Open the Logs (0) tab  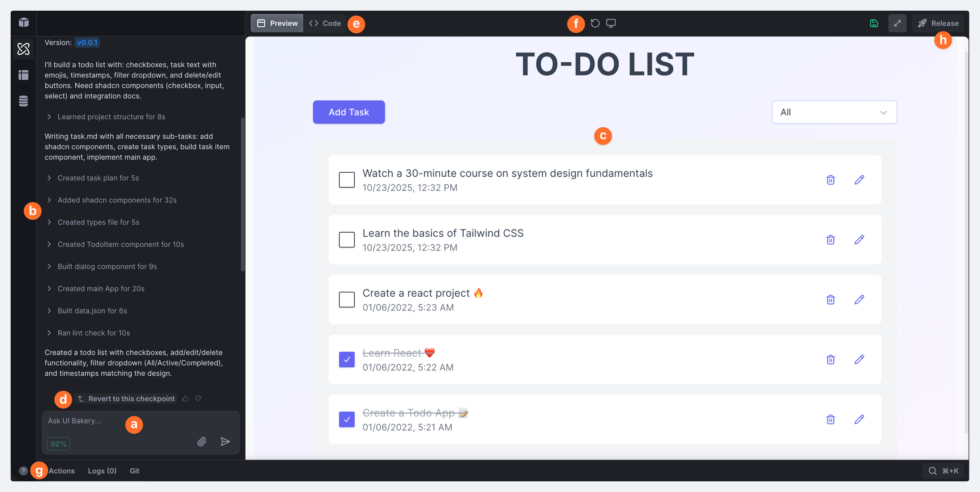tap(102, 471)
